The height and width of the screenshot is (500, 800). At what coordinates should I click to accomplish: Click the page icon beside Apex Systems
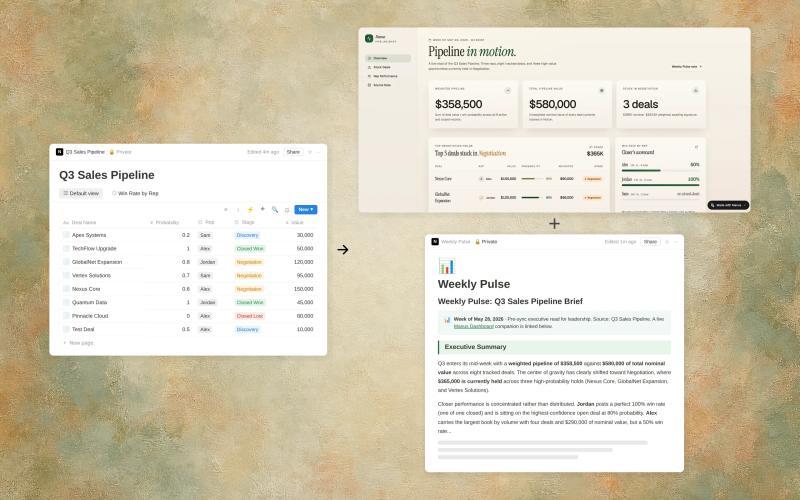point(66,235)
